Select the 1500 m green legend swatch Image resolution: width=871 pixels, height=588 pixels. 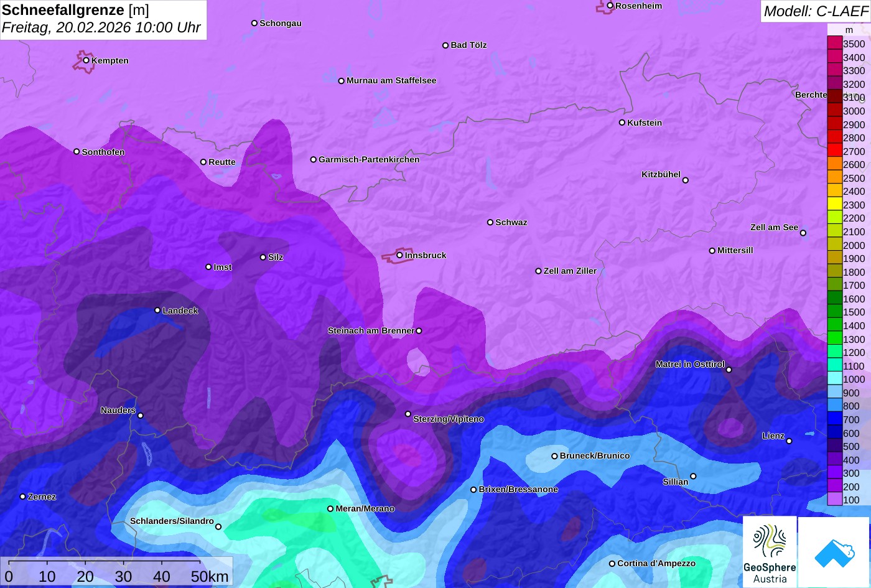click(834, 312)
